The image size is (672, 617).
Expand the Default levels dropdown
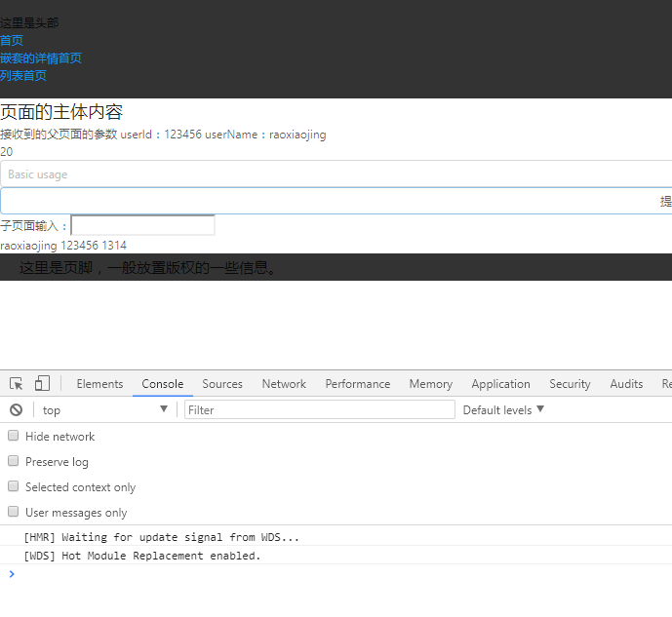point(503,410)
